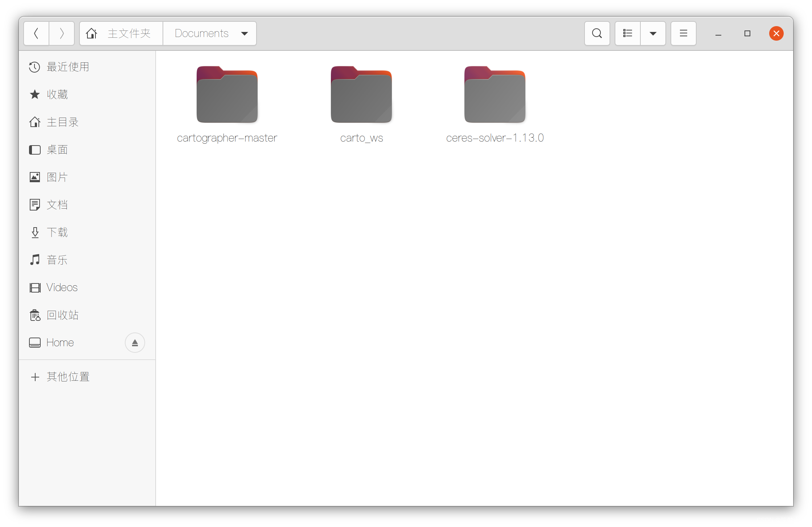The height and width of the screenshot is (527, 812).
Task: Go to 主目录 in sidebar
Action: (62, 122)
